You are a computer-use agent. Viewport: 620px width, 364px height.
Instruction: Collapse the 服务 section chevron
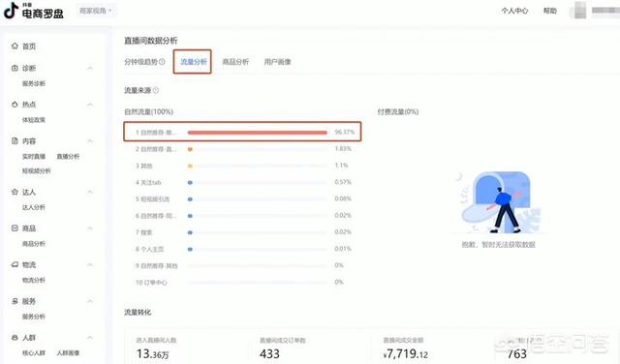pos(90,301)
